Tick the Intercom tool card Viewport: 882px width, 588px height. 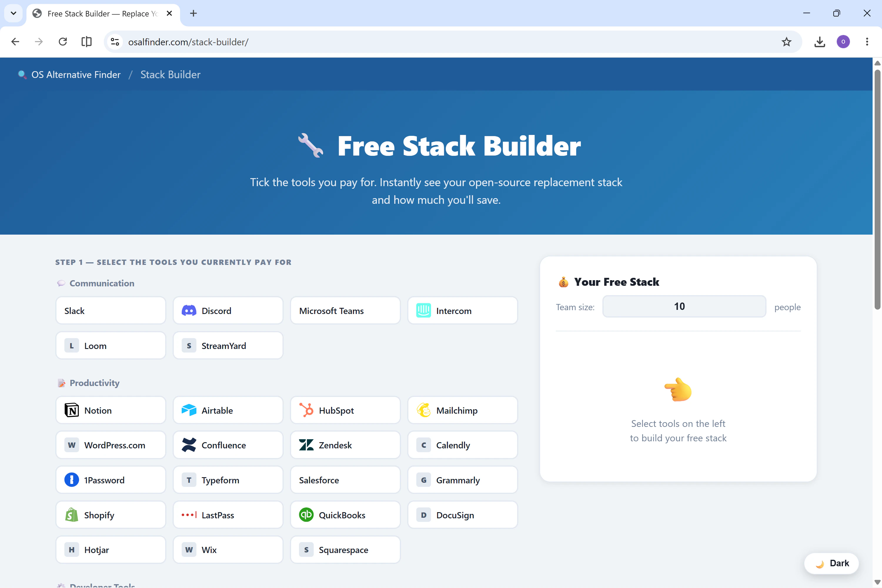(x=463, y=310)
